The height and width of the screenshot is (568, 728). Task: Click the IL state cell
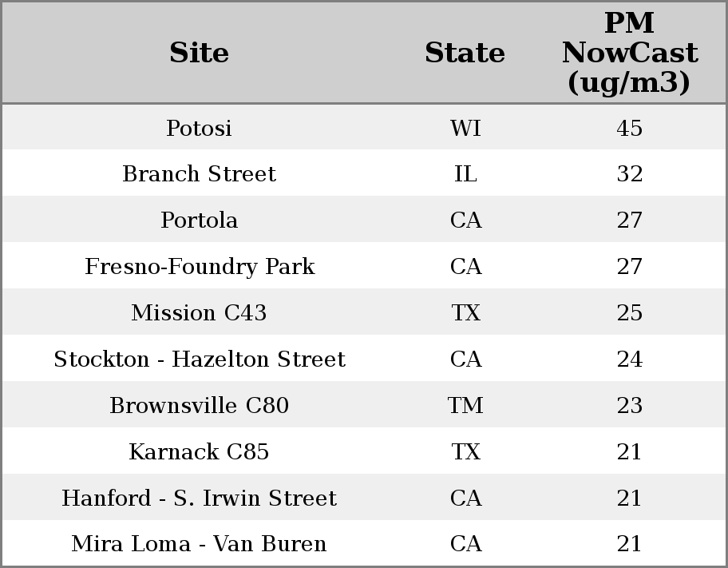click(465, 174)
